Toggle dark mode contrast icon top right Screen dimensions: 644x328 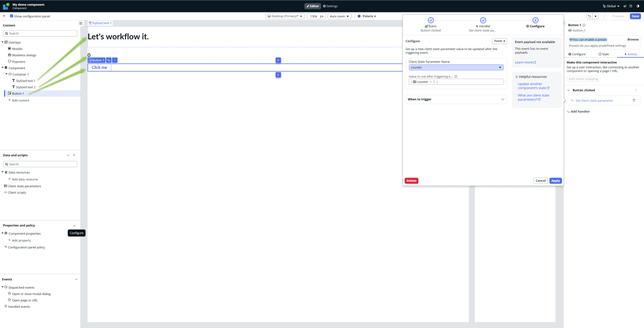[x=637, y=6]
